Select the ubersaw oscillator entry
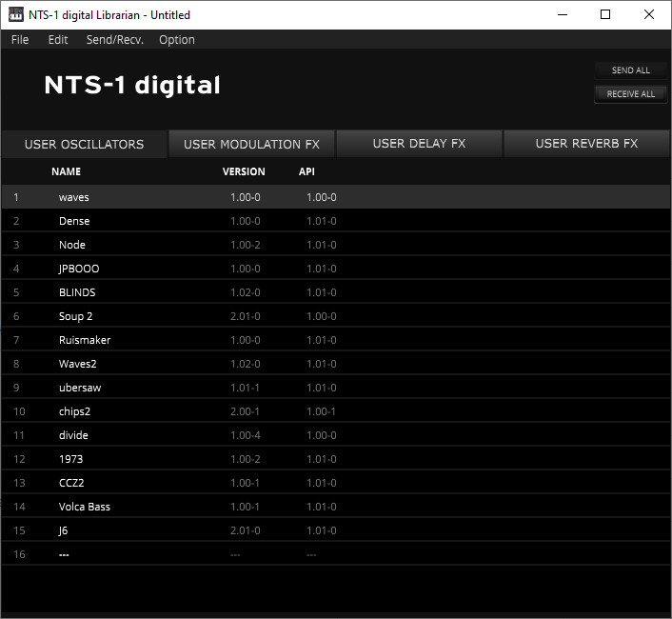This screenshot has width=672, height=619. tap(336, 388)
